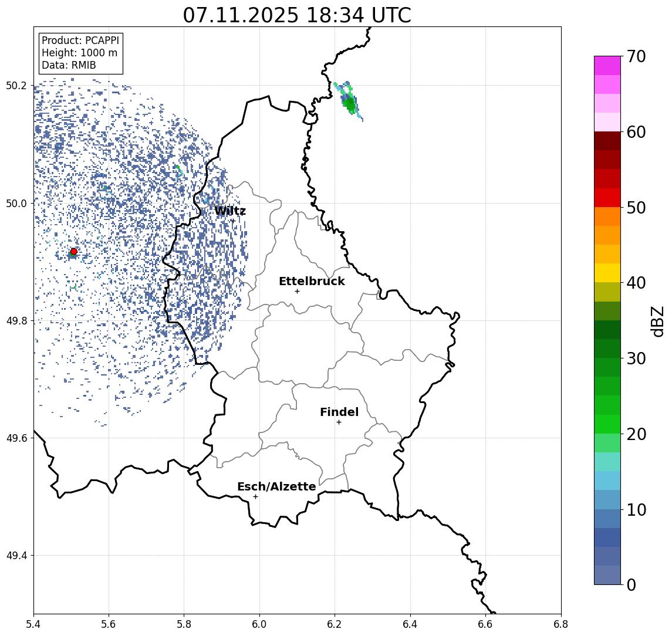Click the longitude axis label 6.2
The image size is (672, 636).
click(x=335, y=624)
